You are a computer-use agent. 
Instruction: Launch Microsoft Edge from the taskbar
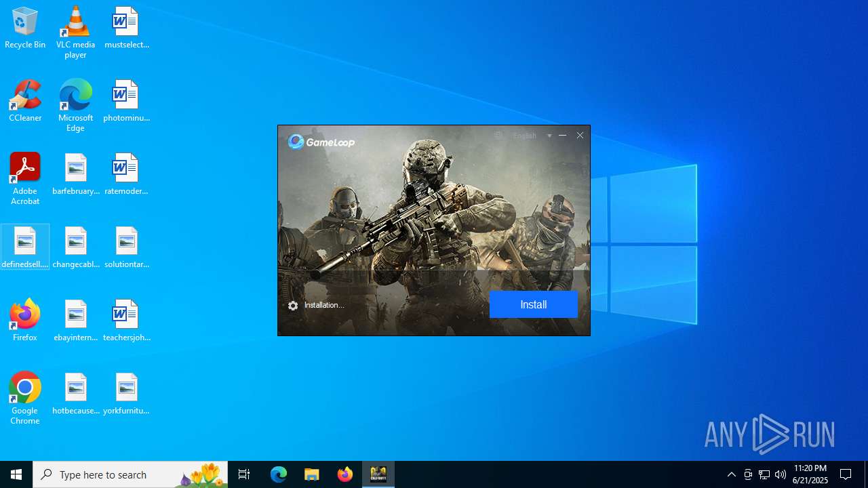(279, 474)
